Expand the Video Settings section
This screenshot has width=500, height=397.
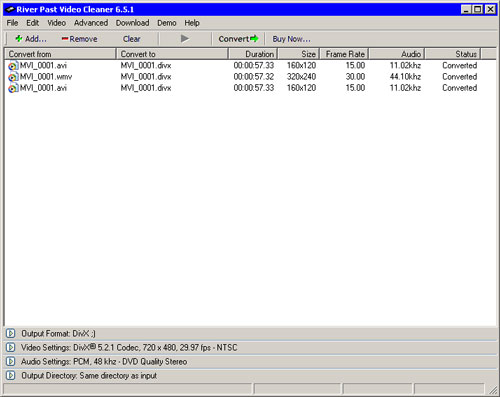coord(11,347)
